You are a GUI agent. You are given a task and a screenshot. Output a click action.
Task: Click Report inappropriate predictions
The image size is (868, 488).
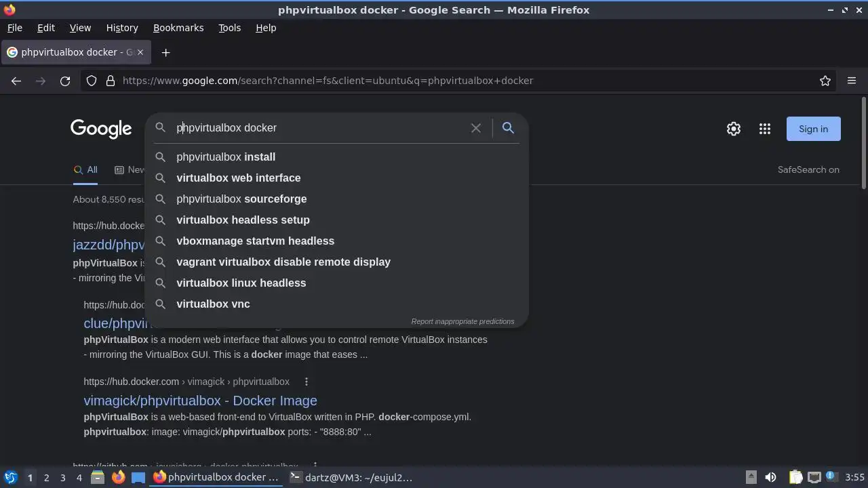coord(462,321)
